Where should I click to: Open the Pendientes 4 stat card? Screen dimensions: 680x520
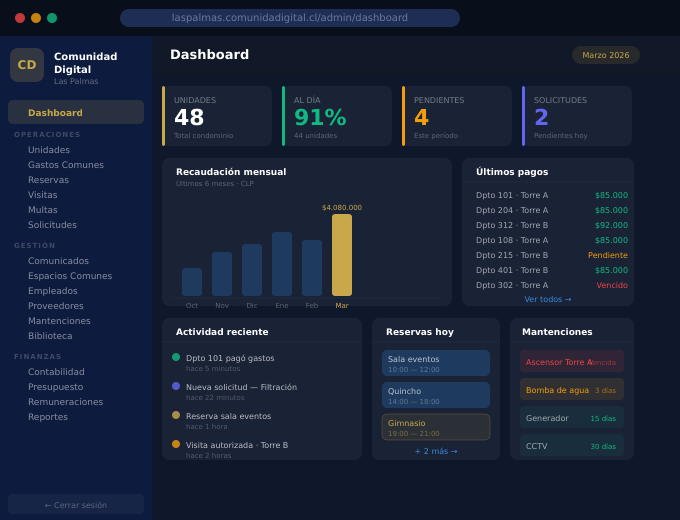pos(457,116)
